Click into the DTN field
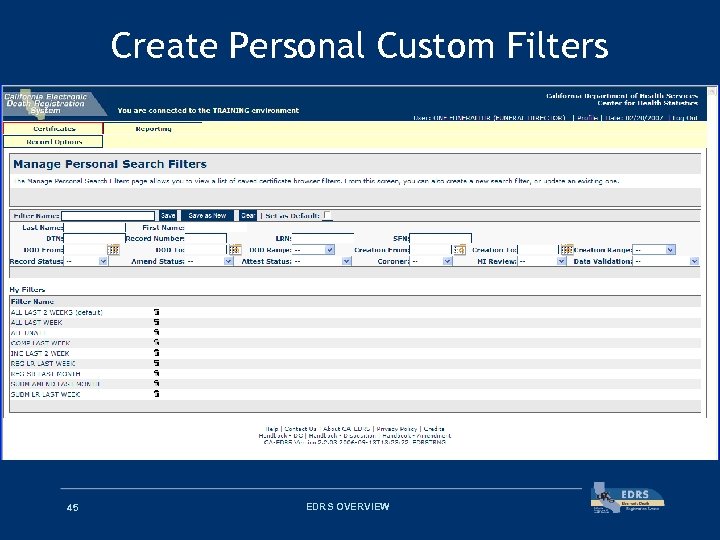Image resolution: width=720 pixels, height=540 pixels. [94, 238]
